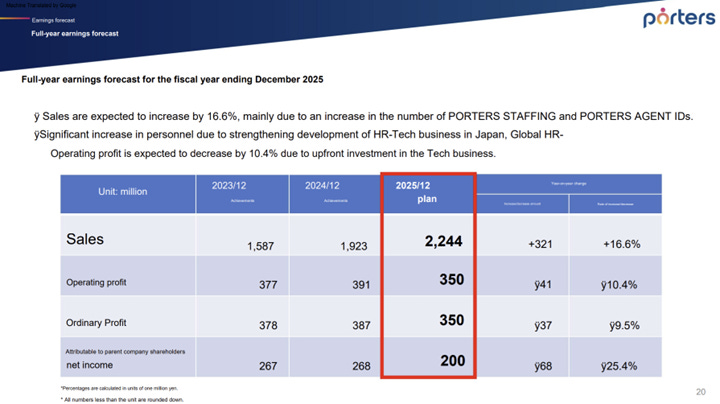
Task: Click the 'Significant increase in personnel' bullet line
Action: (x=298, y=135)
